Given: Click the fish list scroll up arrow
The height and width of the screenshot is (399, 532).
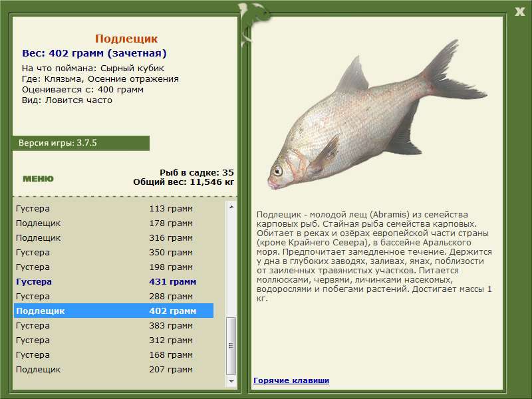Looking at the screenshot, I should pyautogui.click(x=231, y=207).
